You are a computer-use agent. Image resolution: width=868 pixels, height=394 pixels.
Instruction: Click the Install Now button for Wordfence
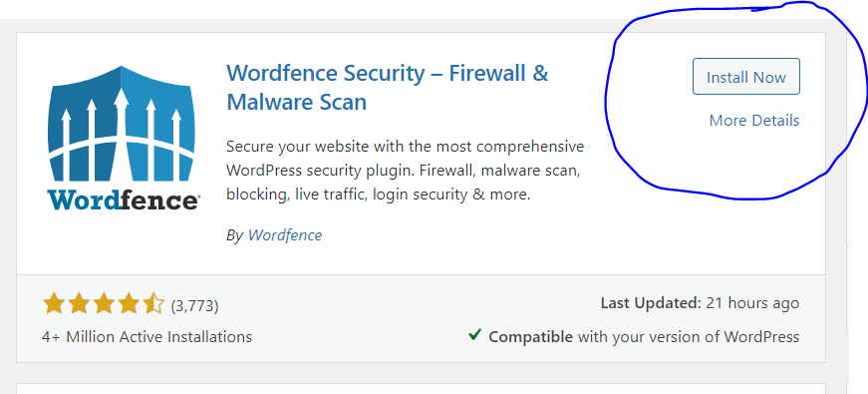pos(745,77)
